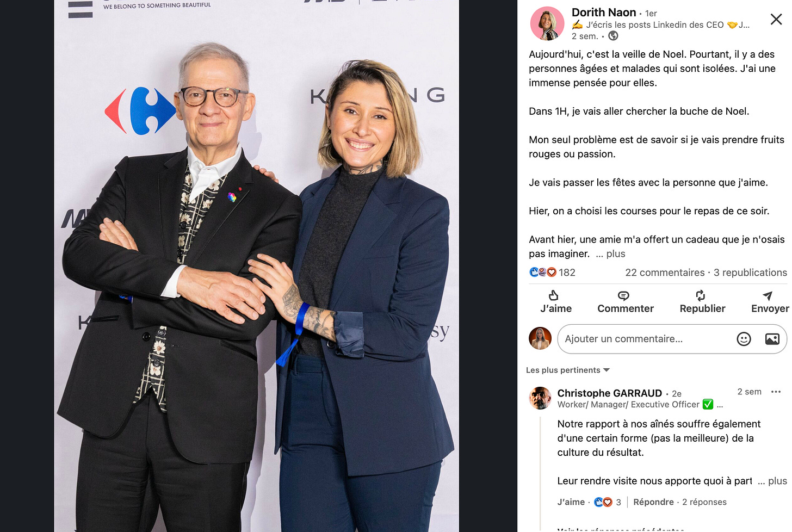The image size is (792, 532).
Task: Click the globe visibility icon under the author name
Action: pos(613,36)
